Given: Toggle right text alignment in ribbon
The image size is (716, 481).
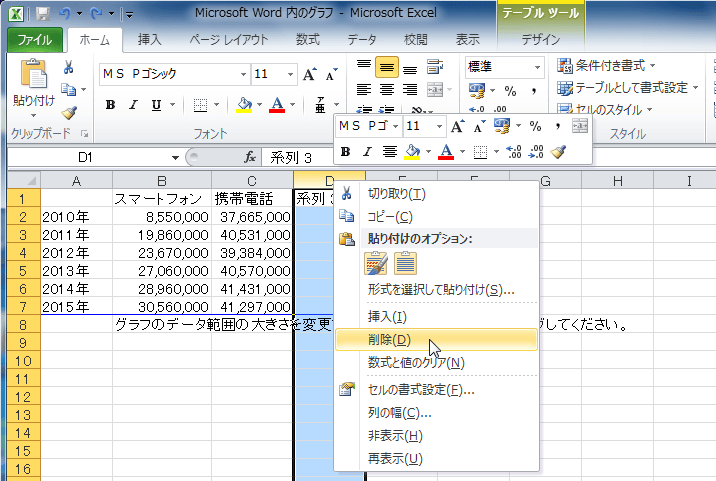Looking at the screenshot, I should (x=410, y=90).
